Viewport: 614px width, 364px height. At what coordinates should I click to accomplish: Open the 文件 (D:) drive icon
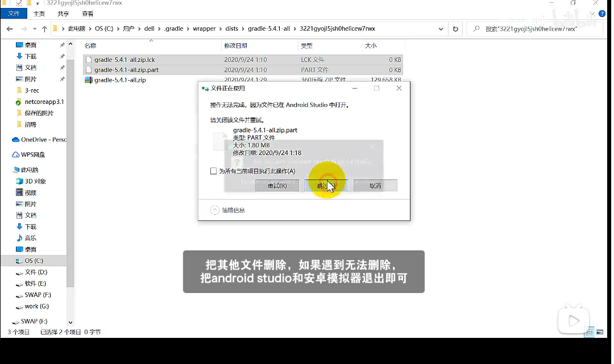(x=19, y=273)
